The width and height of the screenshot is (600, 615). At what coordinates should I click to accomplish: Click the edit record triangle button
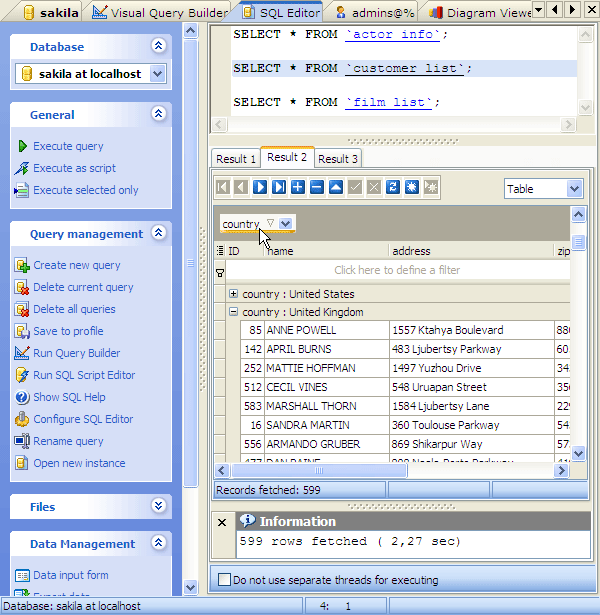pyautogui.click(x=336, y=187)
